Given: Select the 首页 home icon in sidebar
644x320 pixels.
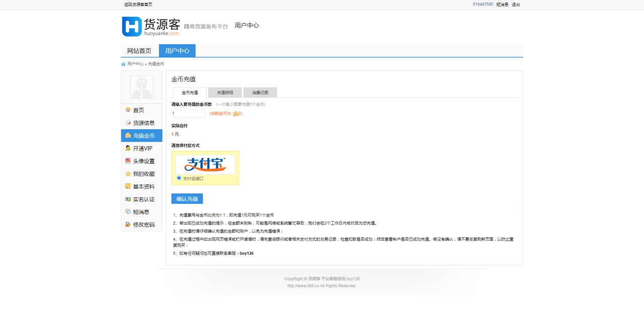Looking at the screenshot, I should pos(127,110).
